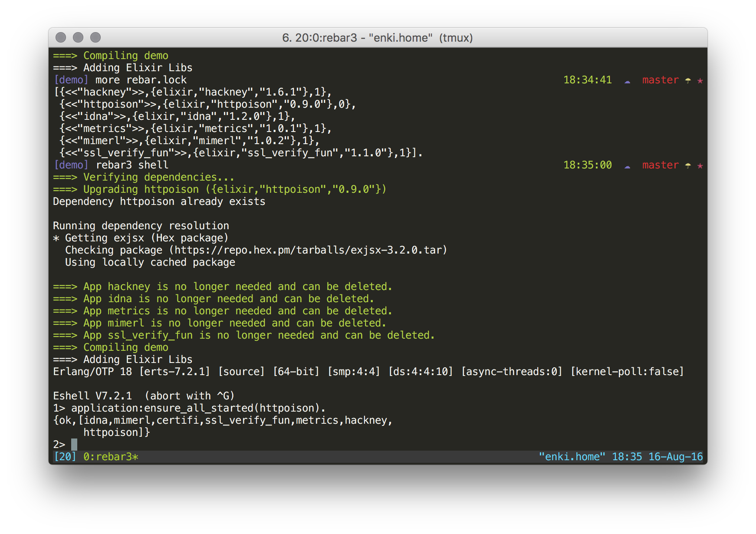Image resolution: width=756 pixels, height=534 pixels.
Task: Click the idna 1.2.0 lock entry line
Action: [x=177, y=116]
